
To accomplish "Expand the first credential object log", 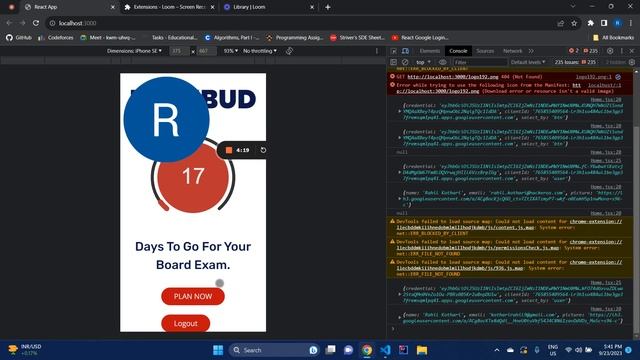I will [x=400, y=111].
